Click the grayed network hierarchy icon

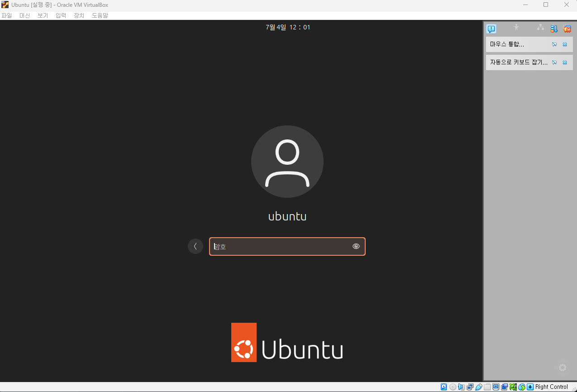[x=540, y=28]
